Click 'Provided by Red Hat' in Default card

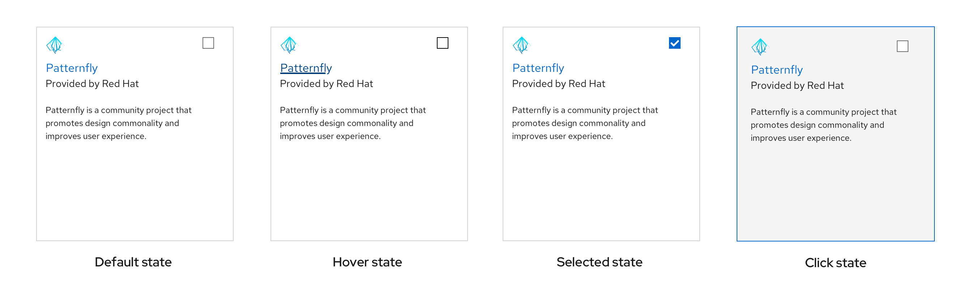tap(92, 84)
